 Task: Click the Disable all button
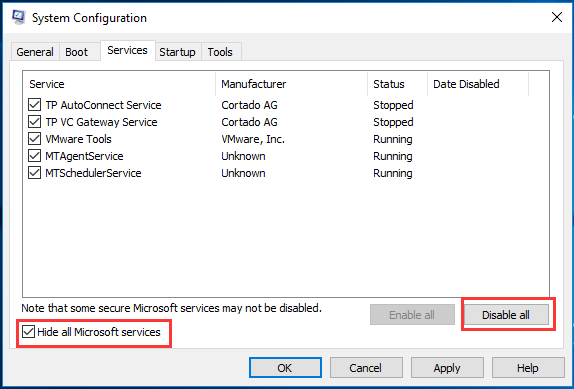(506, 315)
